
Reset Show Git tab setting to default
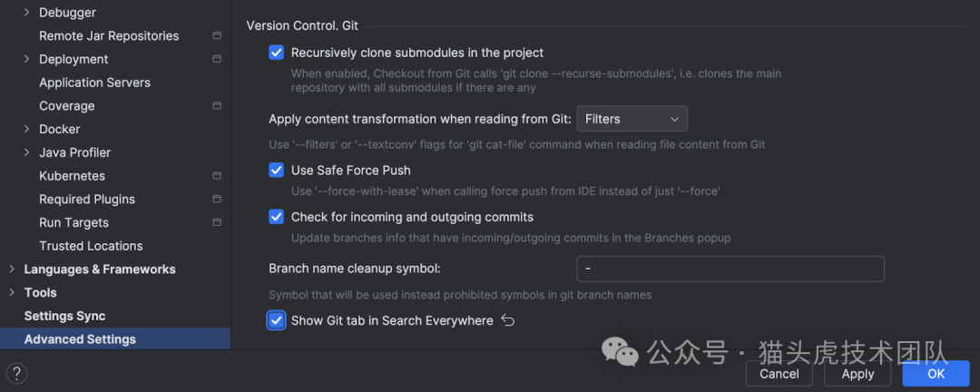pos(508,320)
